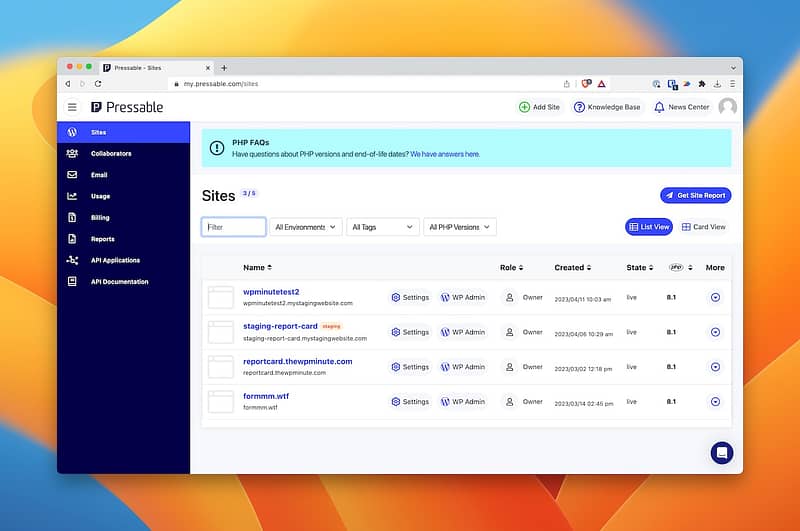
Task: Open API Documentation in the sidebar
Action: click(x=123, y=282)
